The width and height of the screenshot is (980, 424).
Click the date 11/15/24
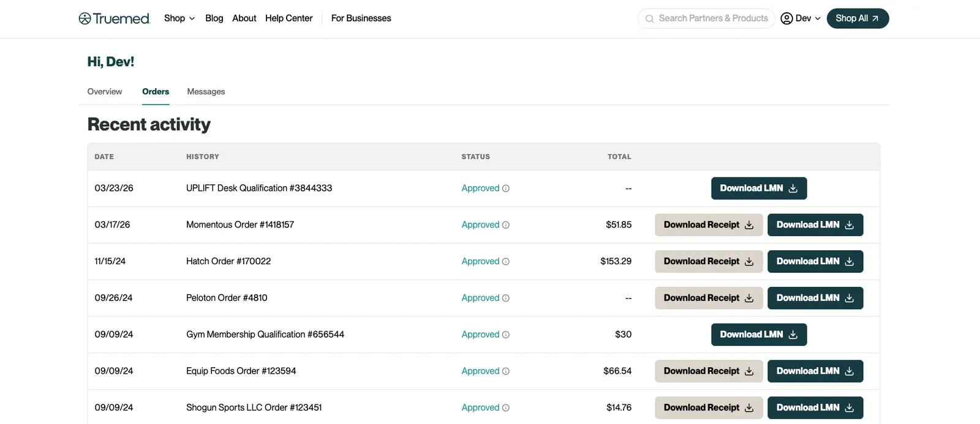click(x=110, y=261)
